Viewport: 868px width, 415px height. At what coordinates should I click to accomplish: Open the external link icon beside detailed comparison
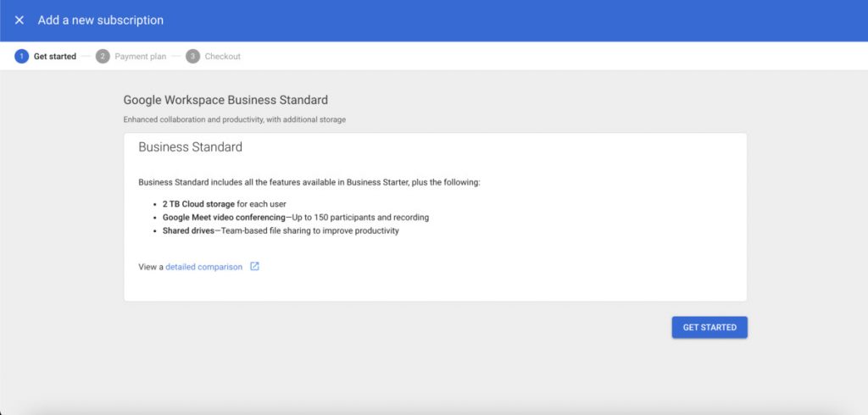[x=254, y=266]
